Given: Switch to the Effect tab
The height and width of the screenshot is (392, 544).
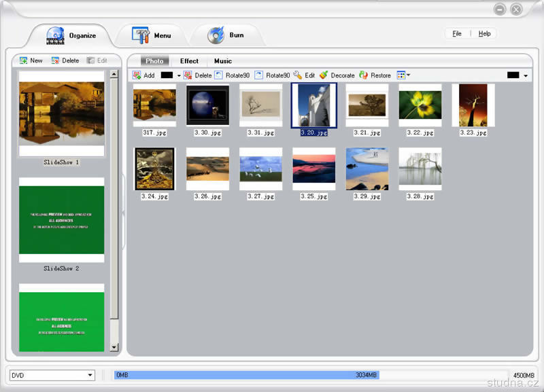Looking at the screenshot, I should 189,61.
